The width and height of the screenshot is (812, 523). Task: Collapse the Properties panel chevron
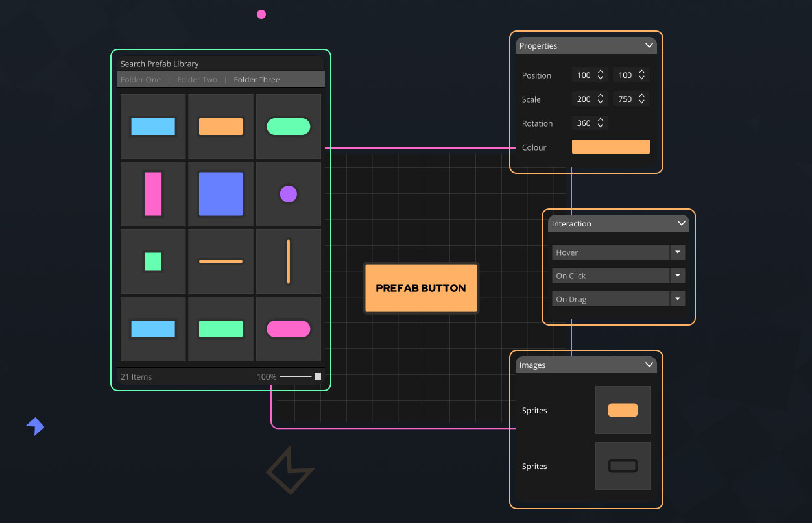(649, 45)
